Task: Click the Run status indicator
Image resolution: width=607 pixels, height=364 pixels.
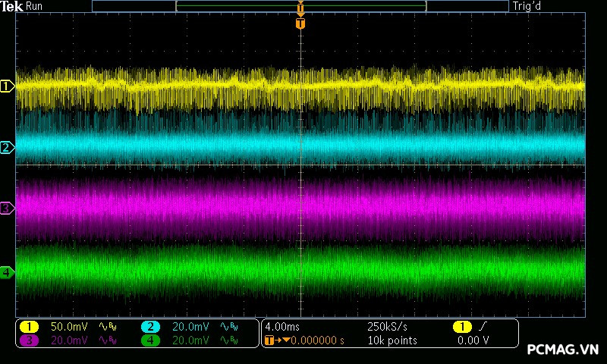Action: 36,6
